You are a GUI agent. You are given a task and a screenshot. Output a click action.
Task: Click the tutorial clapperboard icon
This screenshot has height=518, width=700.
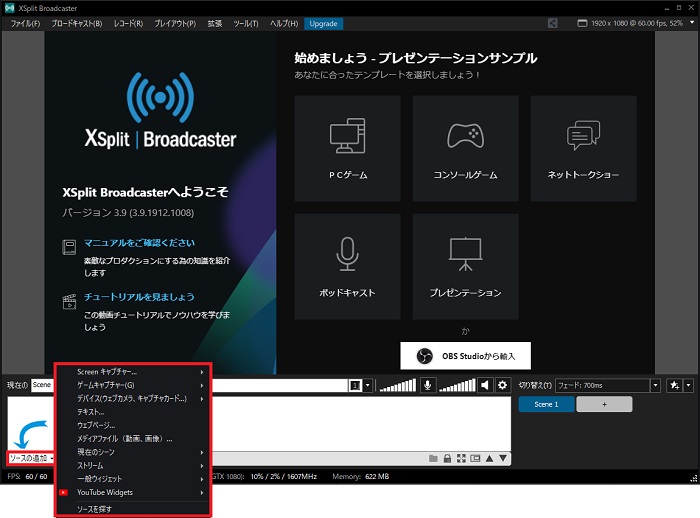[69, 302]
